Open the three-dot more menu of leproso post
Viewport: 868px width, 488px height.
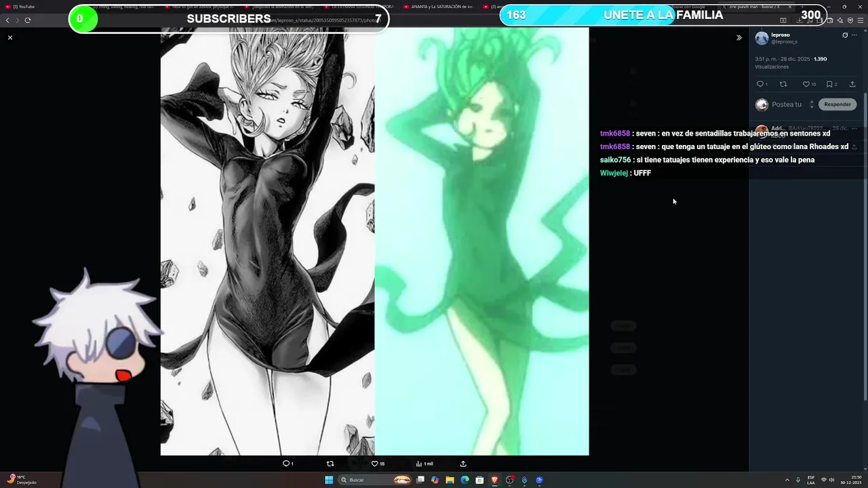[854, 35]
